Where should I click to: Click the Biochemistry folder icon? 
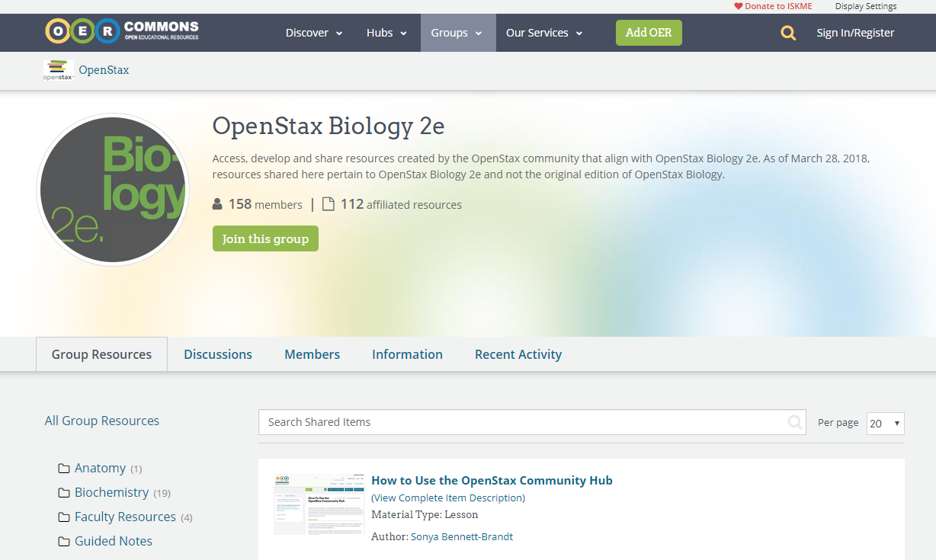65,492
